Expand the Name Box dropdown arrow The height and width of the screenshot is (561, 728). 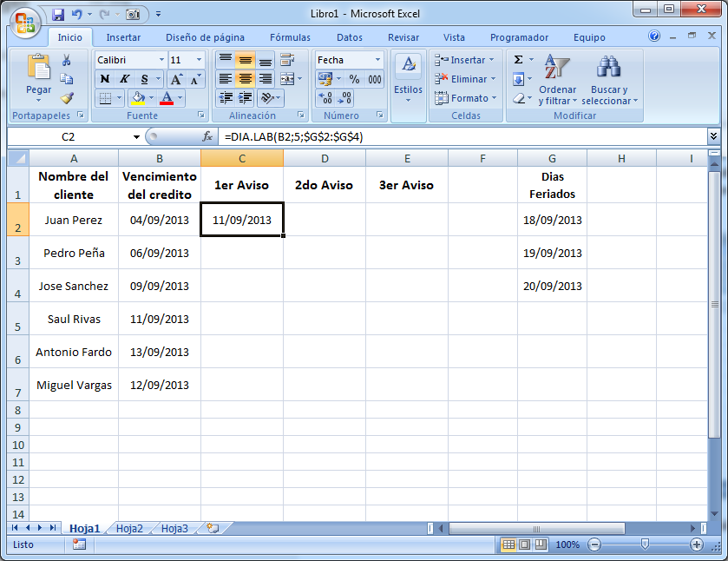coord(136,136)
